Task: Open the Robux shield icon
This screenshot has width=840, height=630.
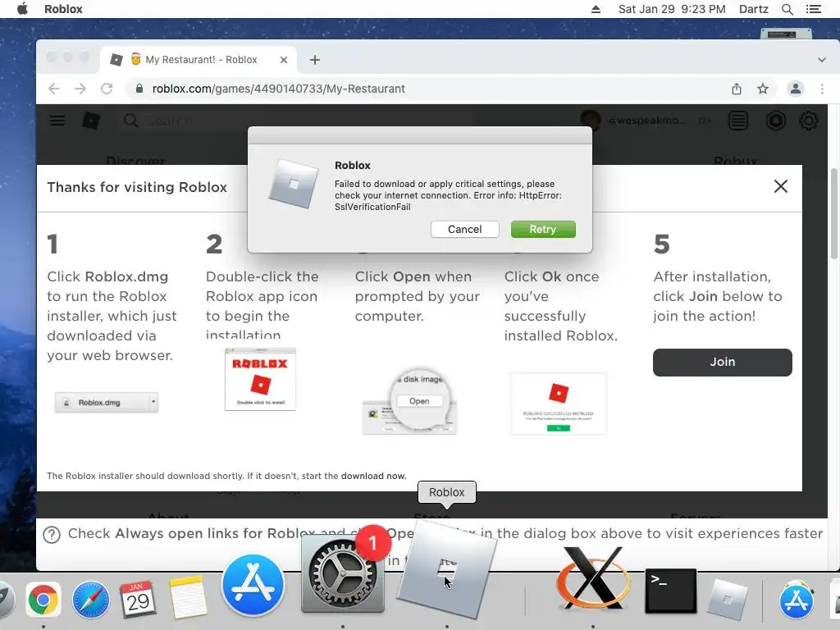Action: (776, 121)
